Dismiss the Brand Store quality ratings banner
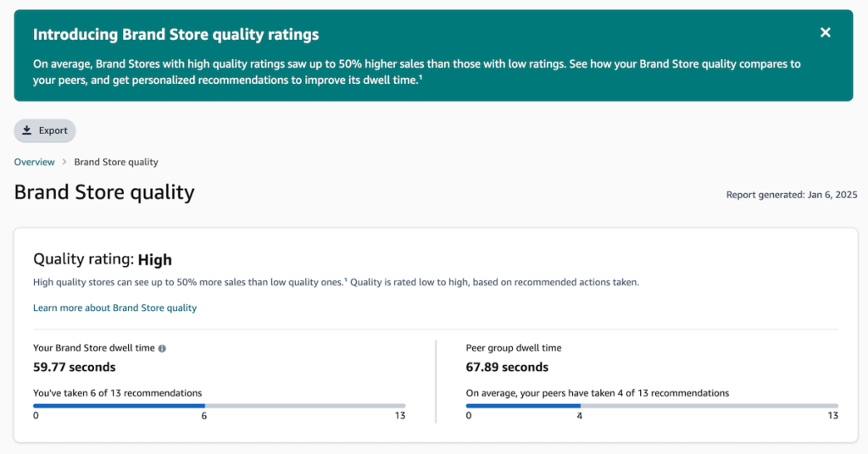Viewport: 868px width, 454px height. (x=825, y=33)
